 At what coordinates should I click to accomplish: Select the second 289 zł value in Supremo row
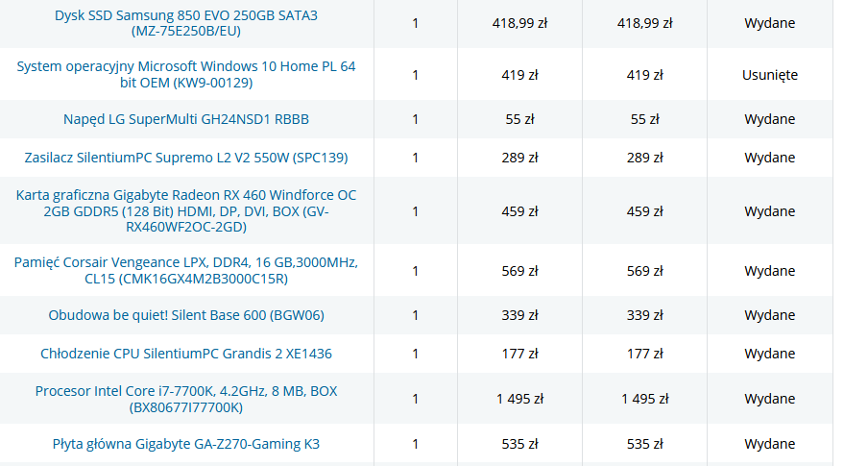[645, 158]
